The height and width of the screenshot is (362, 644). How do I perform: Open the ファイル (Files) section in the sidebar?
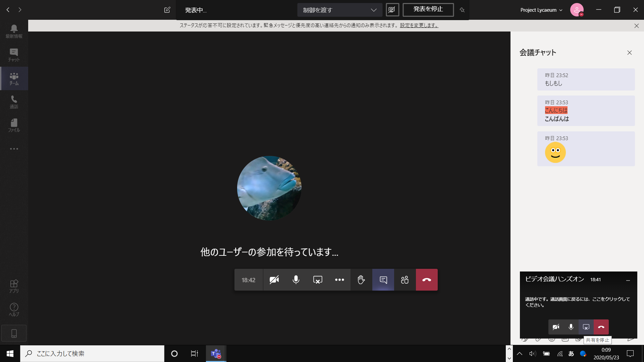14,125
